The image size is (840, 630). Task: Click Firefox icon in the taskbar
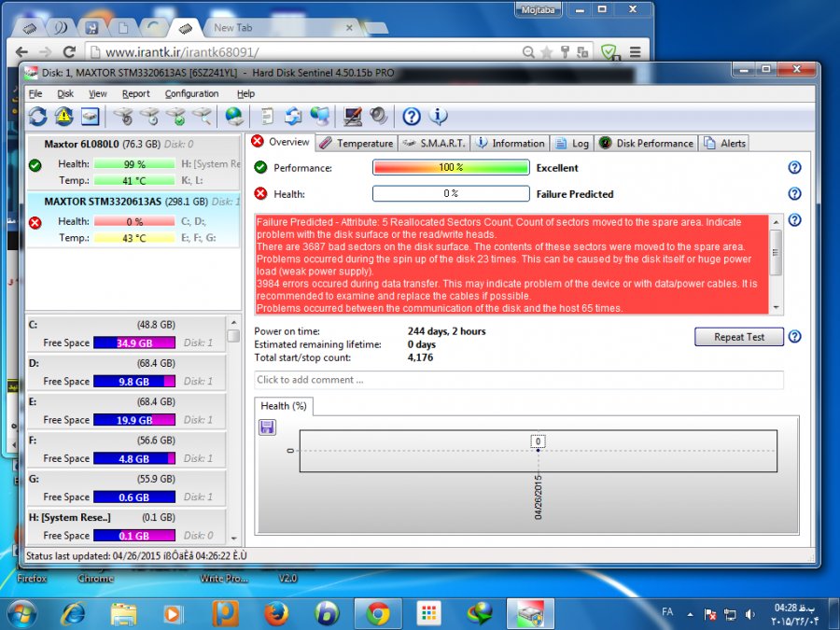pos(276,613)
